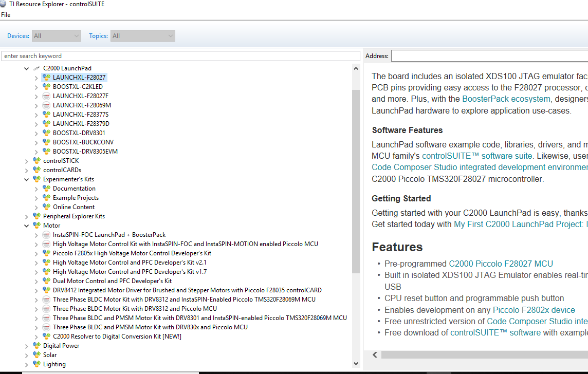Click the tree panel scroll down arrow
The height and width of the screenshot is (374, 588).
(356, 364)
